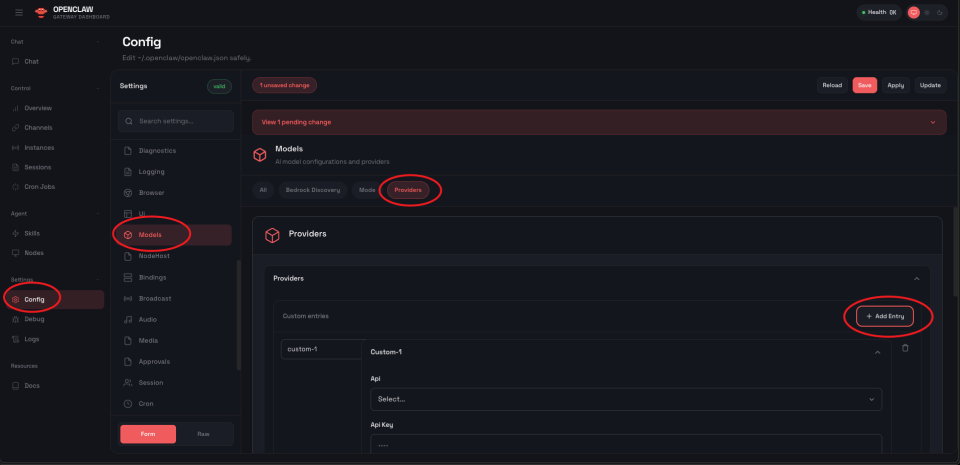The width and height of the screenshot is (960, 465).
Task: Open the Api Select dropdown
Action: (626, 399)
